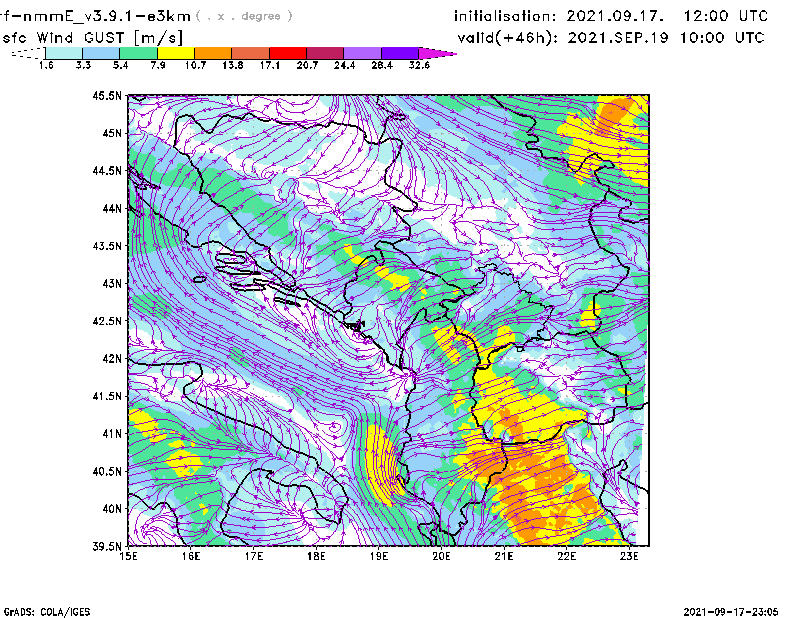The width and height of the screenshot is (800, 618).
Task: Click the red 17.1–20.7 legend swatch
Action: click(x=288, y=53)
